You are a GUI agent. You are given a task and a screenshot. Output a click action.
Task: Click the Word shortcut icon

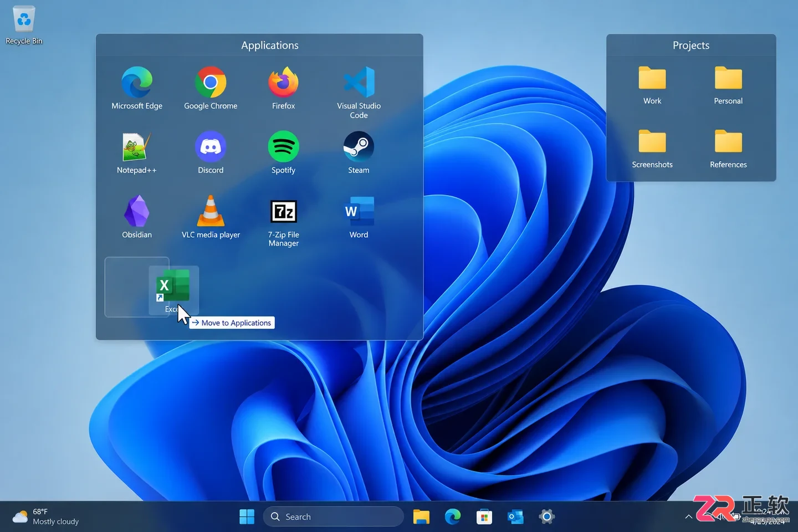tap(359, 211)
